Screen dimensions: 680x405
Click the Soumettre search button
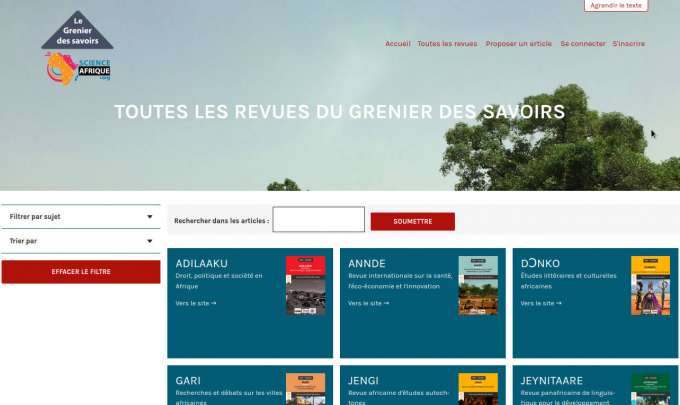coord(412,222)
